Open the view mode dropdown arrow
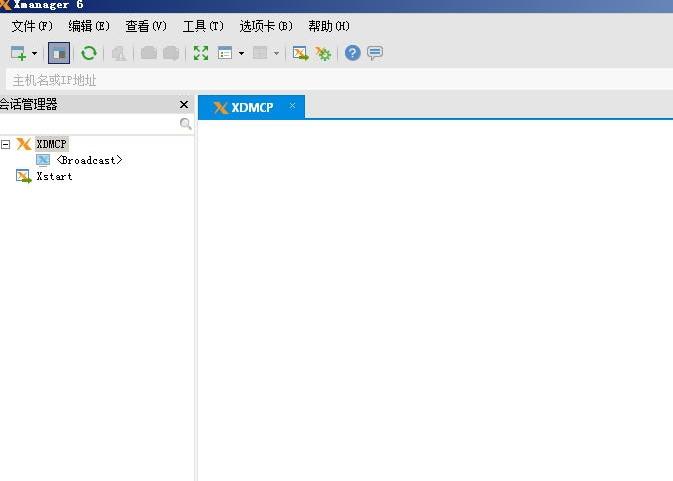The height and width of the screenshot is (481, 673). 241,54
